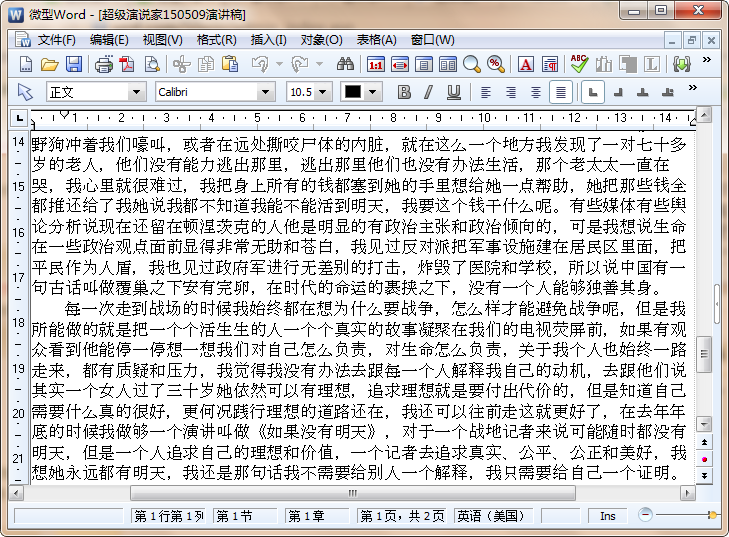Run the spell check ABC icon
729x537 pixels.
tap(579, 65)
